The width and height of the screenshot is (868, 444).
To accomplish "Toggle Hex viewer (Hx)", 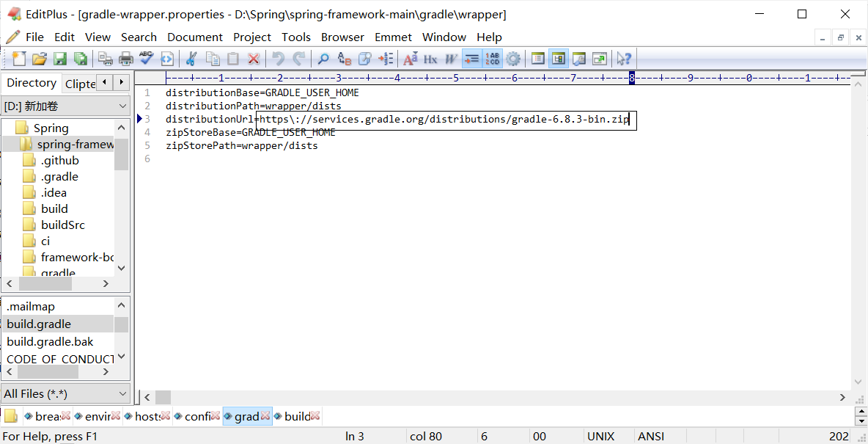I will (430, 58).
